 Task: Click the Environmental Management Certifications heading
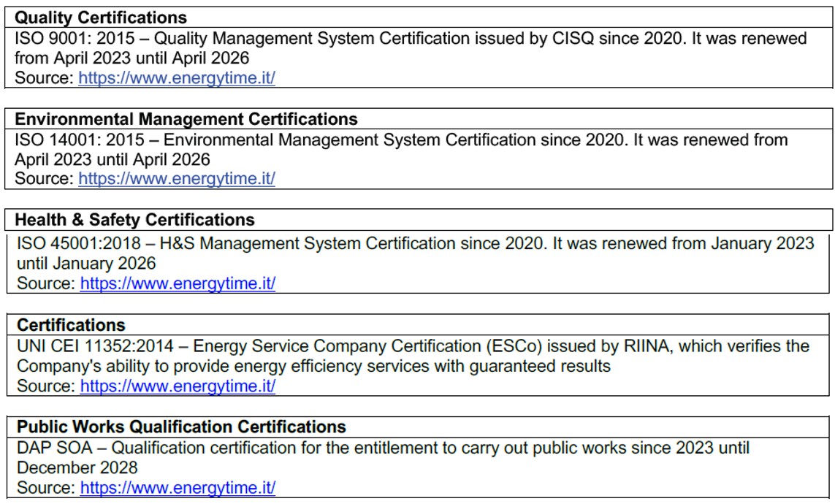click(x=186, y=119)
